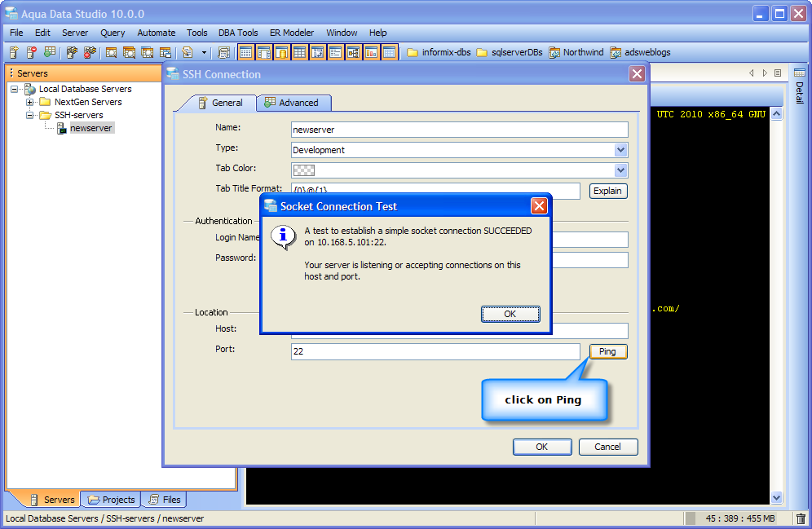Click the Explain button

pos(608,191)
